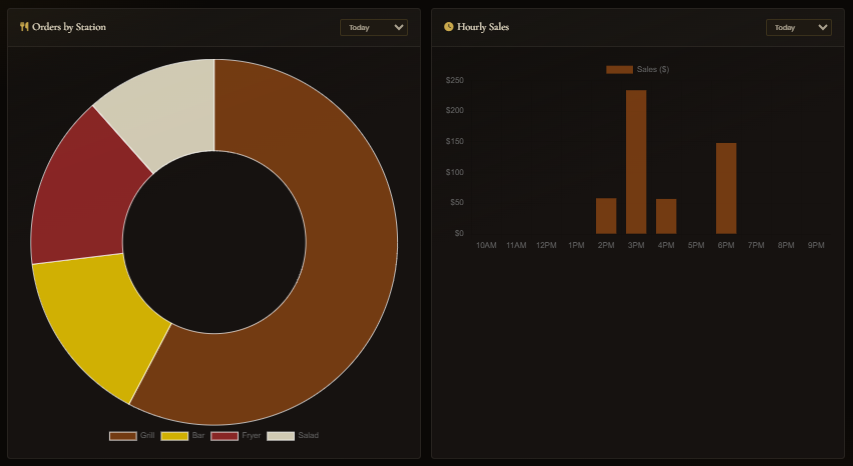Click the $250 axis label
Screen dimensions: 853x466
coord(455,80)
